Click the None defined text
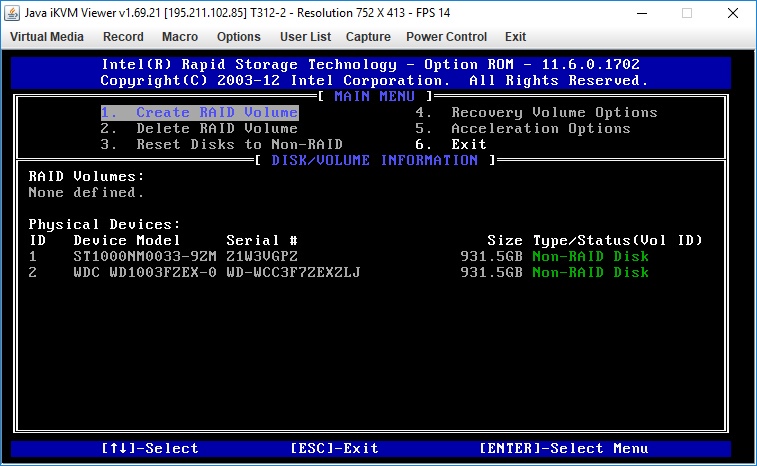This screenshot has height=466, width=757. point(86,192)
